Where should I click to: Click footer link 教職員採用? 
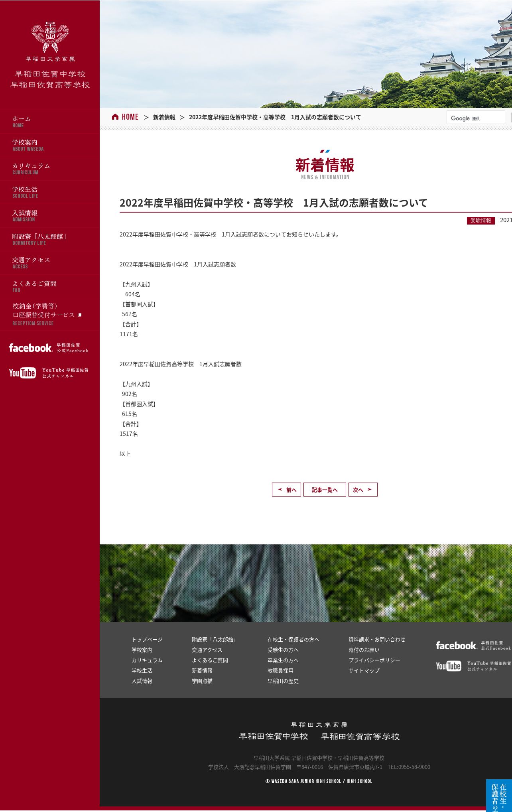[280, 670]
